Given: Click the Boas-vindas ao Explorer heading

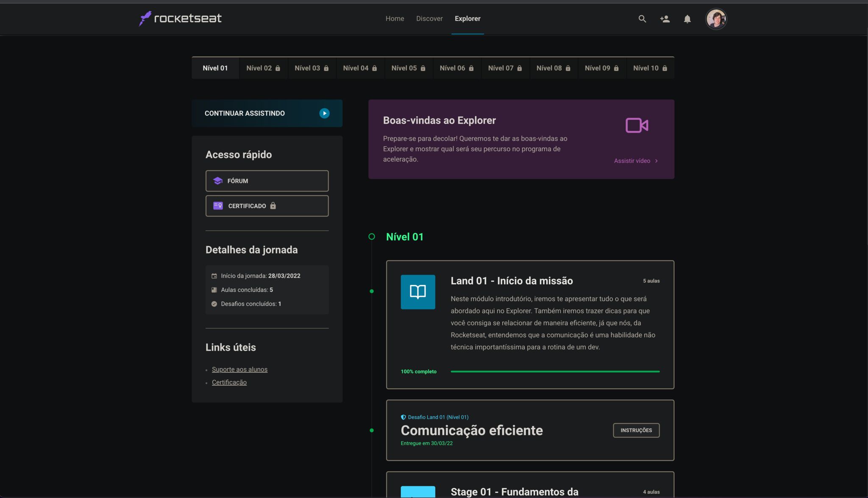Looking at the screenshot, I should [440, 120].
